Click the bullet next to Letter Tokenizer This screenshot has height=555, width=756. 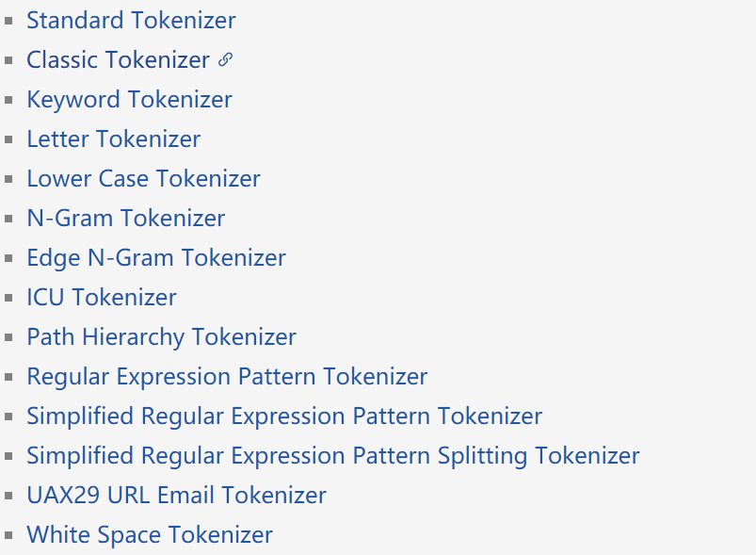point(9,139)
